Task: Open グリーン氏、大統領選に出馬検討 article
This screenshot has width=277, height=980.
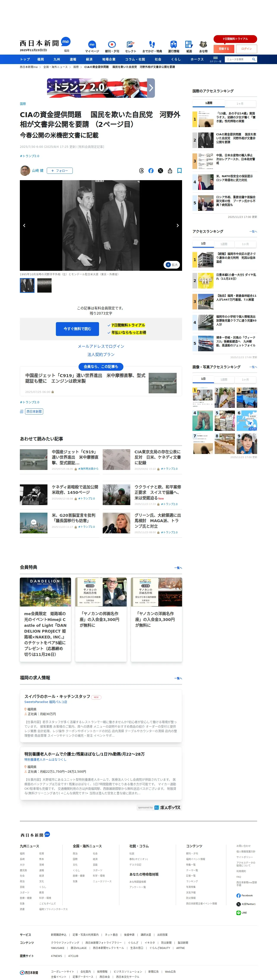Action: click(142, 523)
